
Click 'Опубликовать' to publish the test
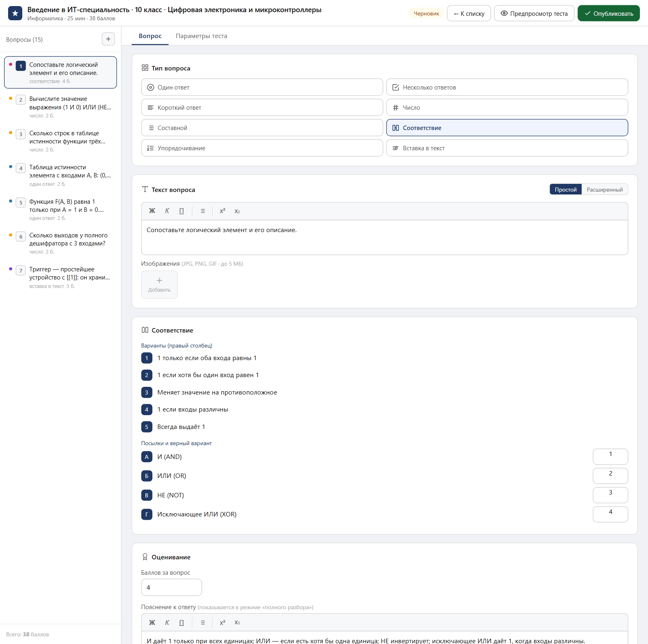(609, 13)
